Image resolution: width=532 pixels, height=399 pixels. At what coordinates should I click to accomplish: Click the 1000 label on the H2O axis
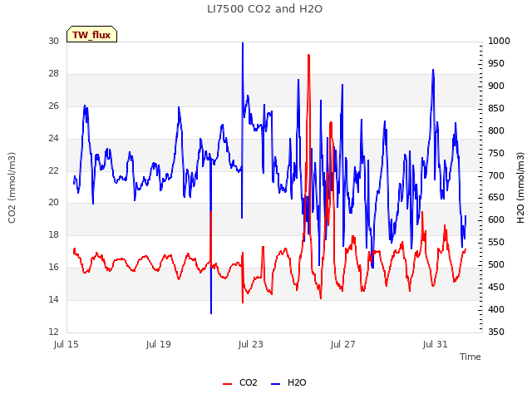pos(499,41)
